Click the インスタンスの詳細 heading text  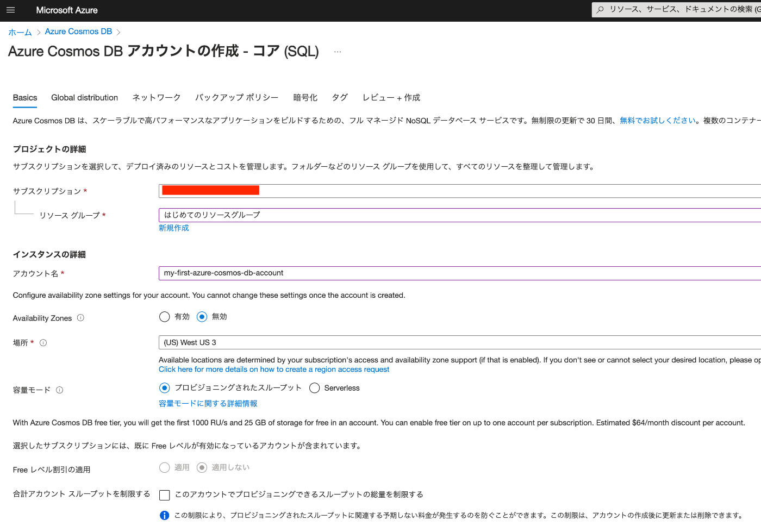[x=49, y=255]
